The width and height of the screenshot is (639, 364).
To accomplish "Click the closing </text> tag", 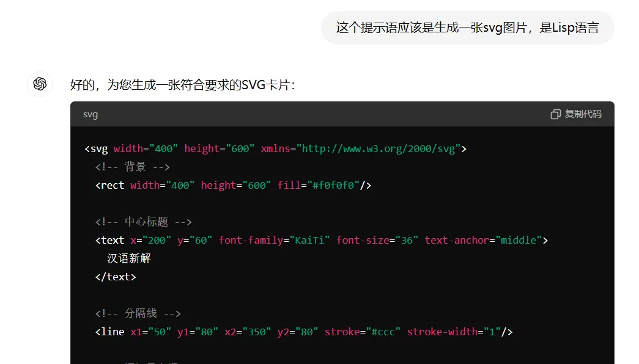I will pyautogui.click(x=116, y=277).
